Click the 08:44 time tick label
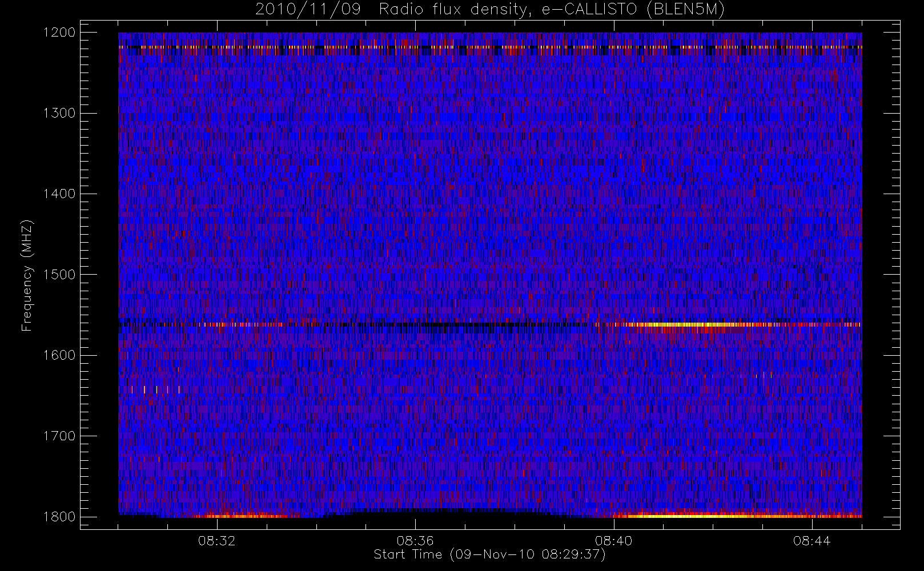 coord(812,541)
